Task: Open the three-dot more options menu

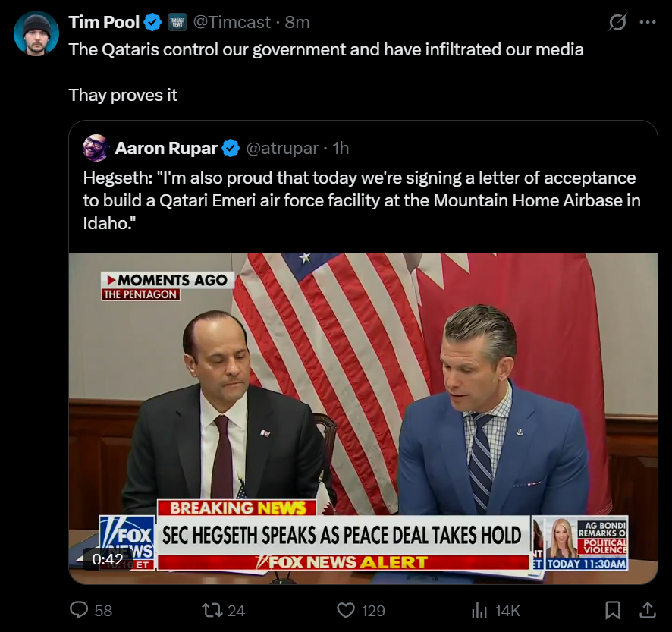Action: (x=647, y=22)
